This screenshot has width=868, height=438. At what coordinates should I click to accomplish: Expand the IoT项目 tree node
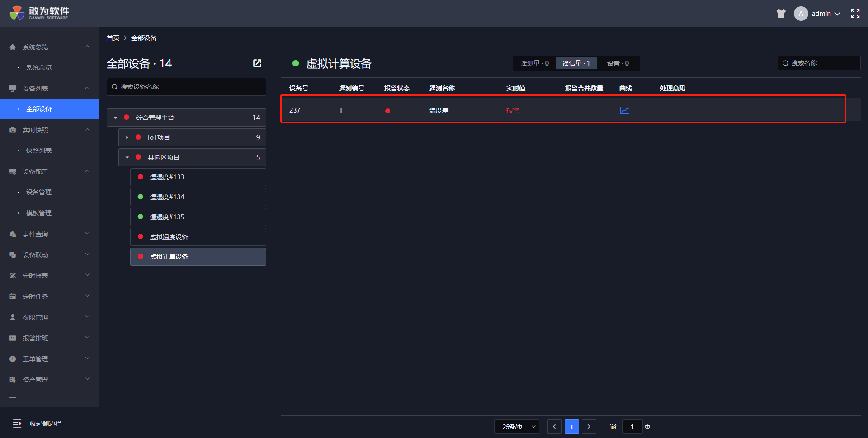coord(127,137)
